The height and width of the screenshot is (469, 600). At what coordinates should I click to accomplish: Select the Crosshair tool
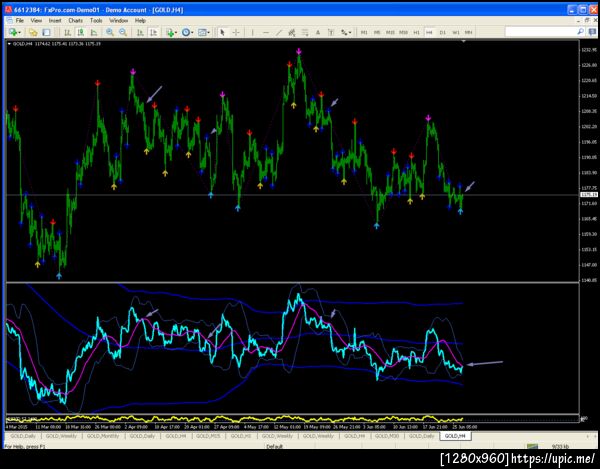236,33
